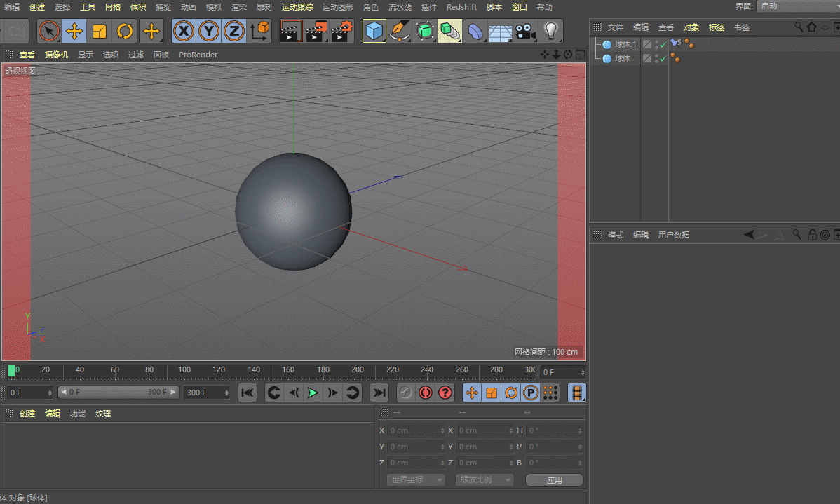Toggle the Z axis lock

(x=234, y=31)
